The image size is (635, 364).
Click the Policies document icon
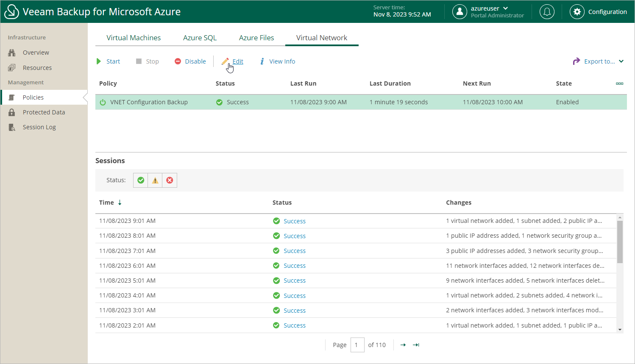12,97
